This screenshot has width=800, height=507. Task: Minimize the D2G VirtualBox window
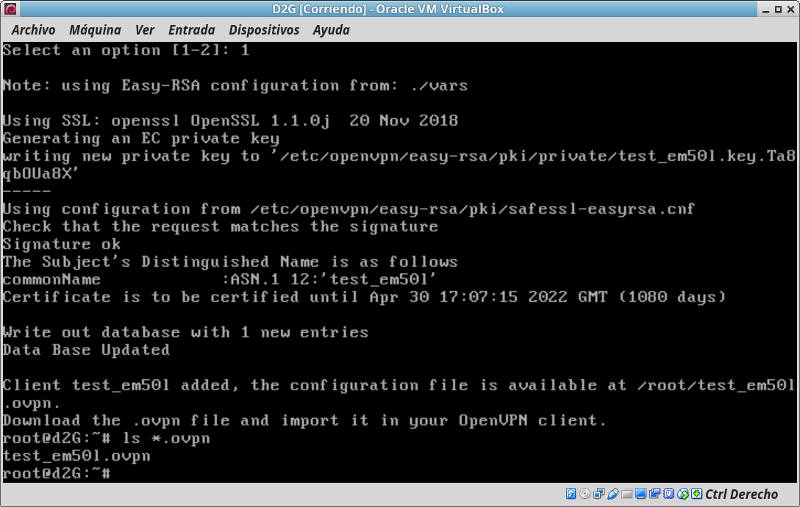[765, 10]
